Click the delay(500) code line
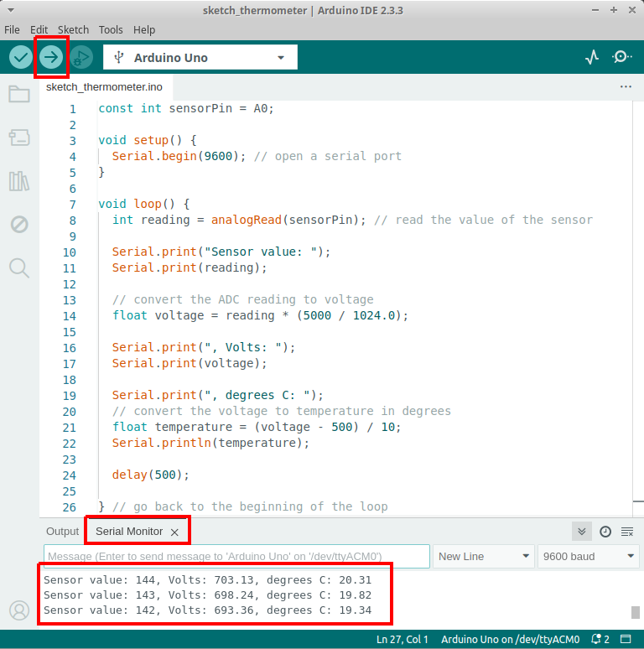Viewport: 644px width, 649px height. pyautogui.click(x=151, y=475)
